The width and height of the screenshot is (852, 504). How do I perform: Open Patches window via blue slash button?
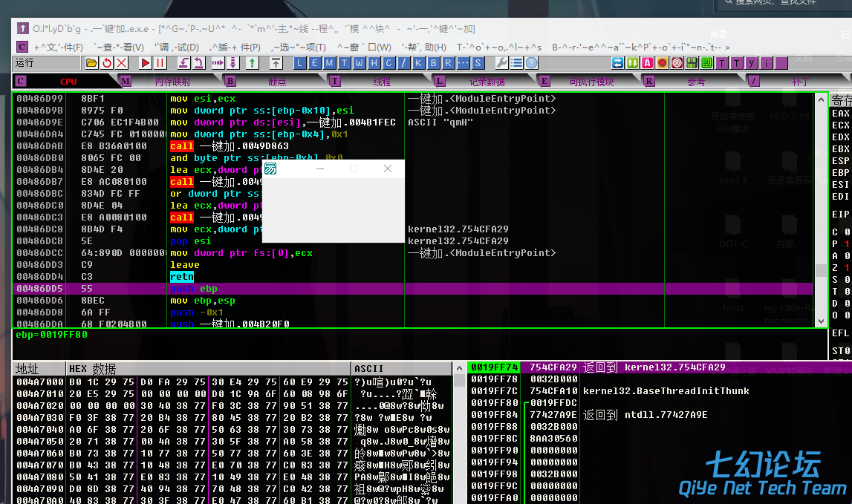click(403, 63)
